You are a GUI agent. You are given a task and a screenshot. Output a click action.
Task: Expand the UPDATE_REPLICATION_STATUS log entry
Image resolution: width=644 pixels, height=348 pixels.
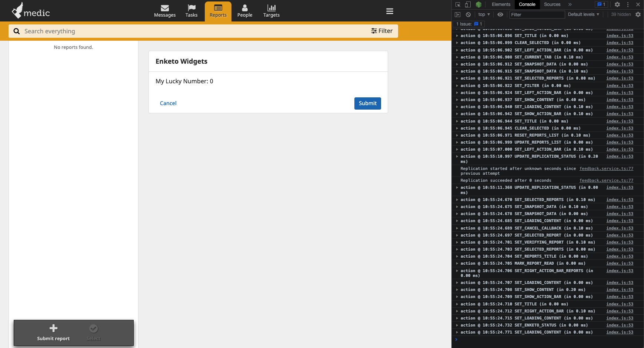tap(457, 156)
